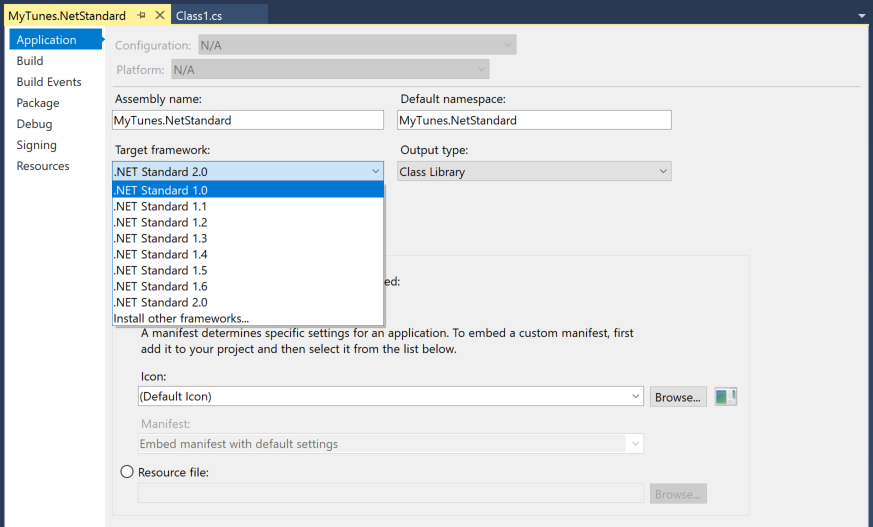Open the Manifest dropdown

(x=390, y=444)
